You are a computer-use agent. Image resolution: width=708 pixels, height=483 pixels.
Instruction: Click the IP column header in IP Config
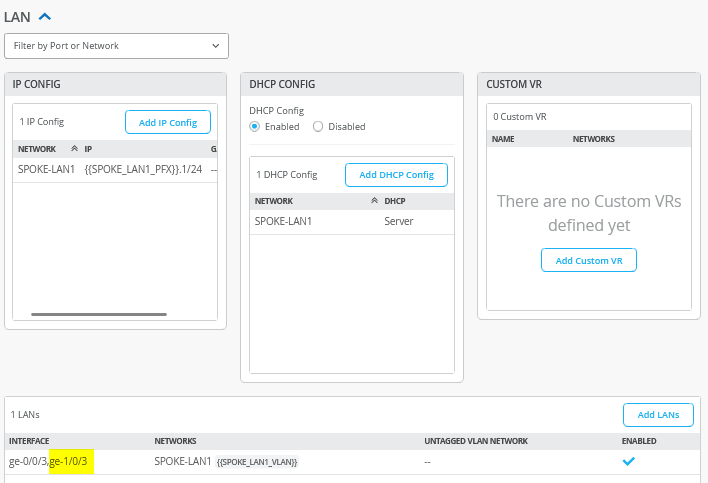click(88, 149)
